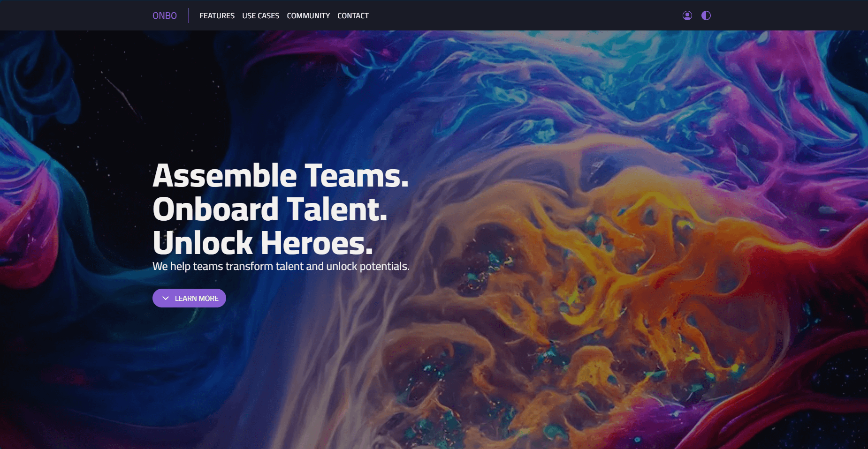Open the CONTACT navigation link
The image size is (868, 449).
(353, 16)
